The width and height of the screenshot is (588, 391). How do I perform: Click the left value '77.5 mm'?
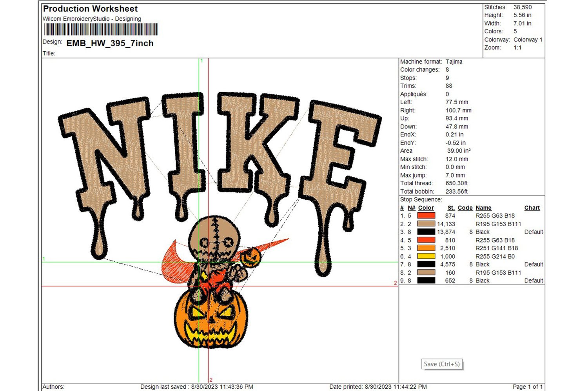coord(457,102)
